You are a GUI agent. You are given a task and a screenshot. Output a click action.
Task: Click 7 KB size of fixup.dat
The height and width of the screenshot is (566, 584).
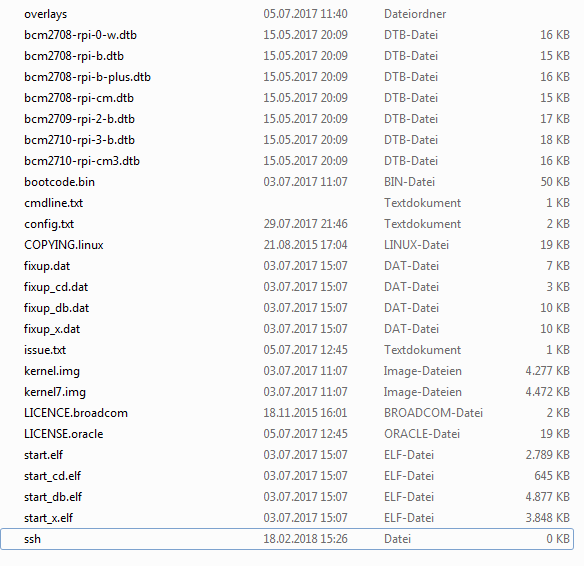click(558, 266)
